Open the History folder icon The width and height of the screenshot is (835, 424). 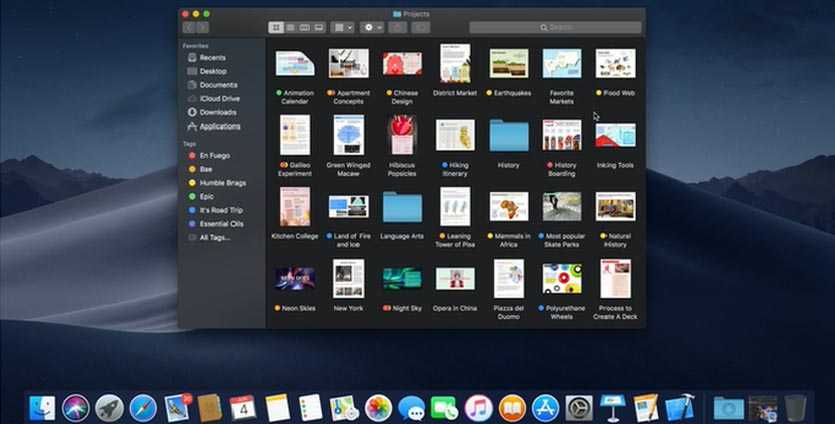click(508, 135)
